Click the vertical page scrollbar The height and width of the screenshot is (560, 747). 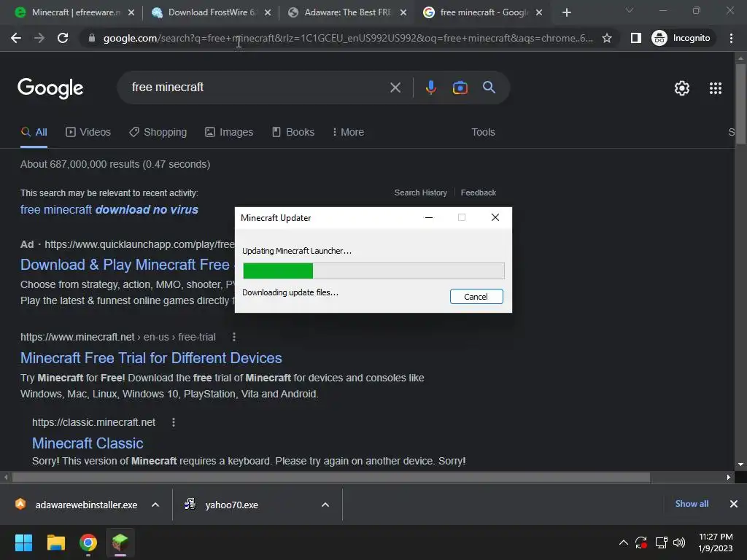740,104
